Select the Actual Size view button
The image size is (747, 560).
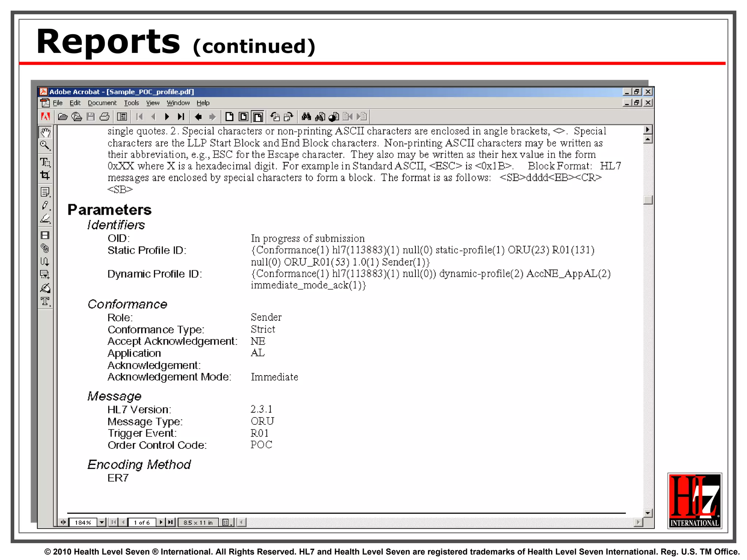(229, 117)
